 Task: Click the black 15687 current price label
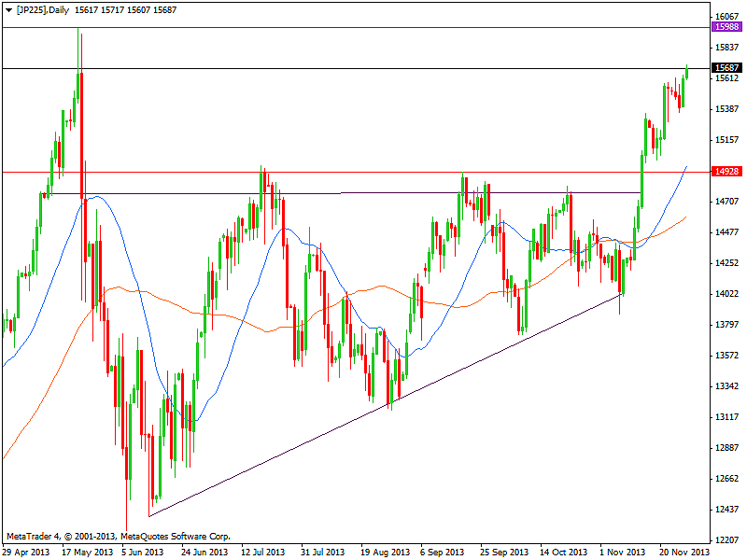coord(726,68)
